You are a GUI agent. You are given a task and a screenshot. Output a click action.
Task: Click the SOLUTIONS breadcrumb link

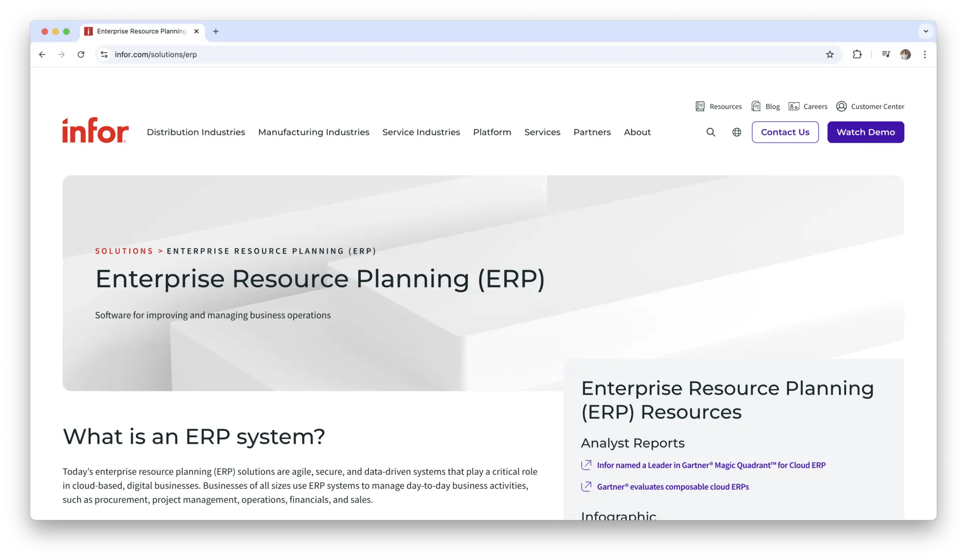124,251
